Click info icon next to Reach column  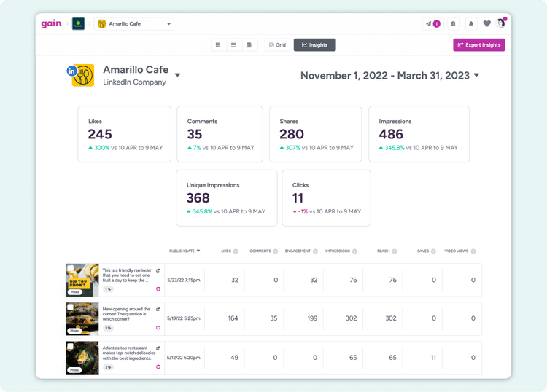pyautogui.click(x=395, y=251)
